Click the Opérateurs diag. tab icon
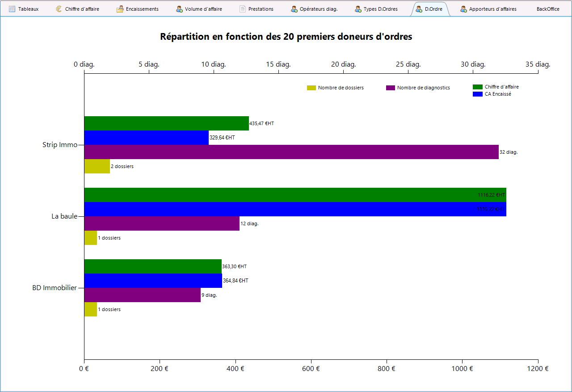Image resolution: width=572 pixels, height=392 pixels. click(294, 9)
